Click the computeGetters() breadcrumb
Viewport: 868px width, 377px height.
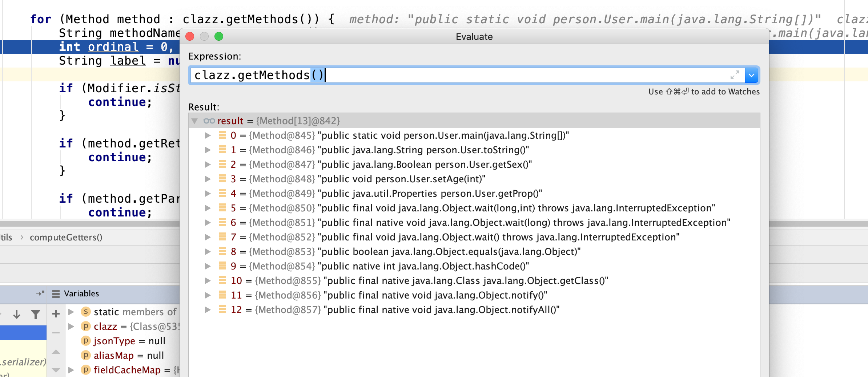(66, 238)
